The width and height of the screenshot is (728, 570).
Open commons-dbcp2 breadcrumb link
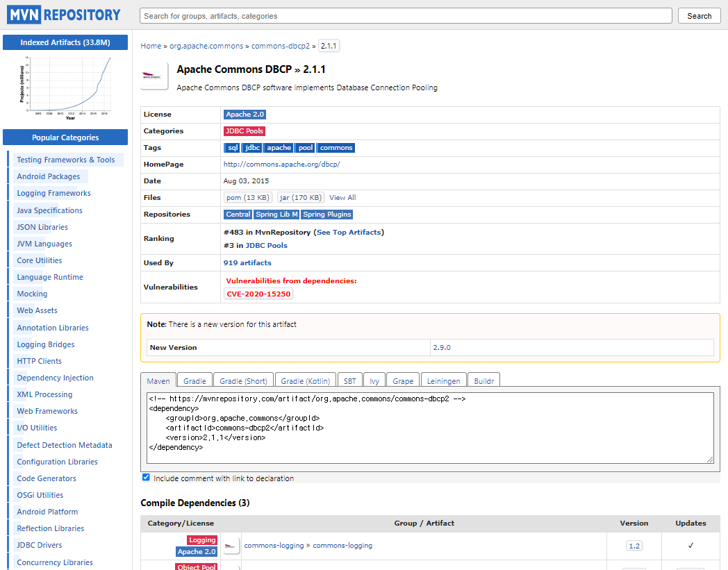281,46
